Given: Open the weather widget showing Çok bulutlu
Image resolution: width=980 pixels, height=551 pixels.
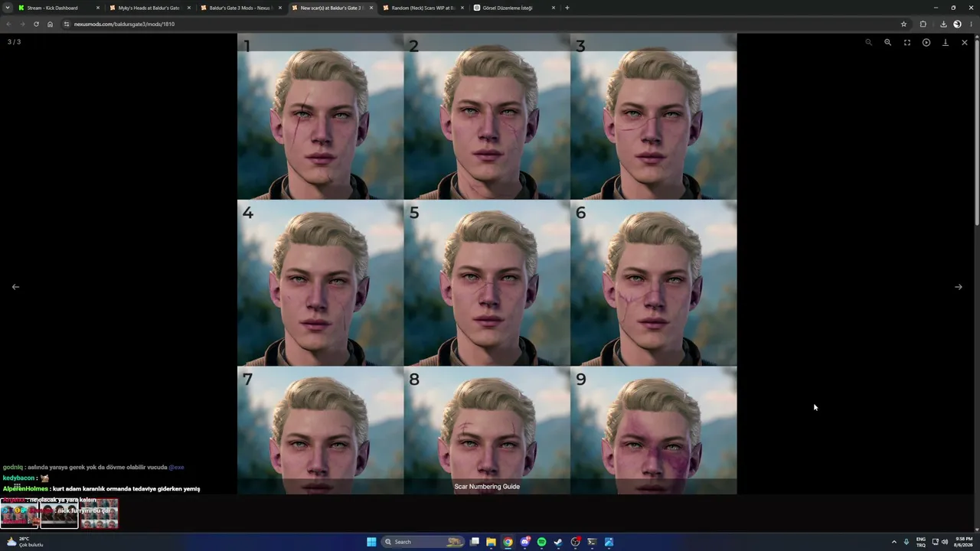Looking at the screenshot, I should click(24, 542).
